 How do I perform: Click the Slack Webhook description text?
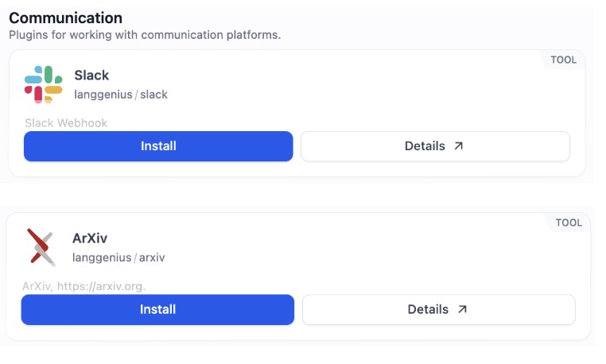(x=66, y=123)
